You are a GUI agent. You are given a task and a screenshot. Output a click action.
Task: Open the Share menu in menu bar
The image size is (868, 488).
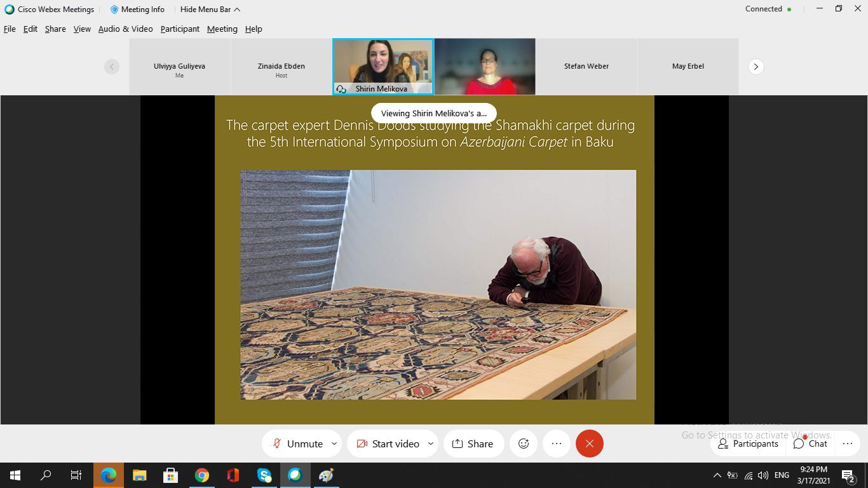coord(55,29)
